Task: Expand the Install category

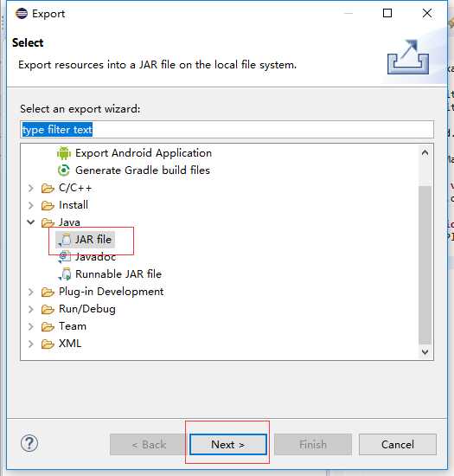Action: click(x=30, y=205)
